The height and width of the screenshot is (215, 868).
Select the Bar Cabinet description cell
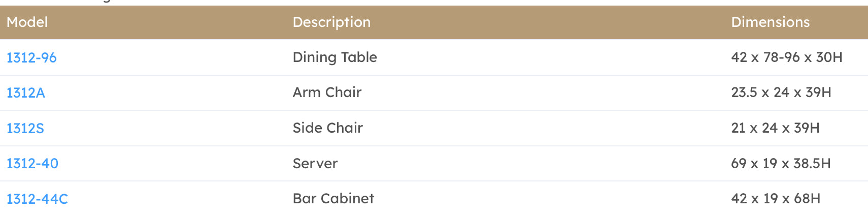point(333,199)
